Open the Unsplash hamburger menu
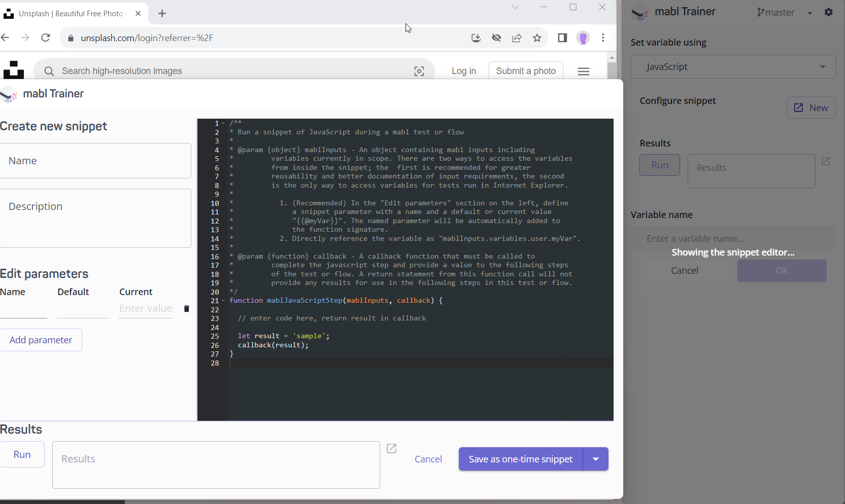 tap(583, 71)
